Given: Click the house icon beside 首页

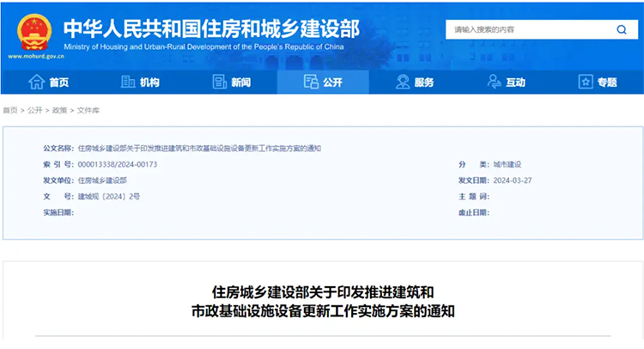Looking at the screenshot, I should (x=37, y=82).
